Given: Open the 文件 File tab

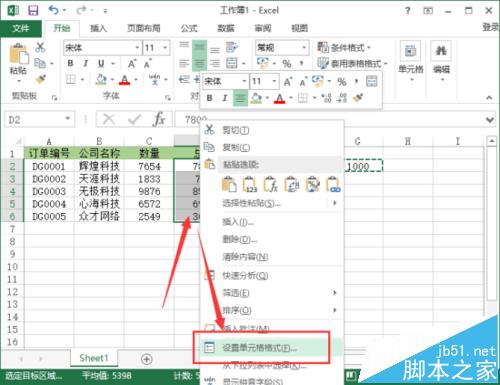Looking at the screenshot, I should click(x=21, y=28).
